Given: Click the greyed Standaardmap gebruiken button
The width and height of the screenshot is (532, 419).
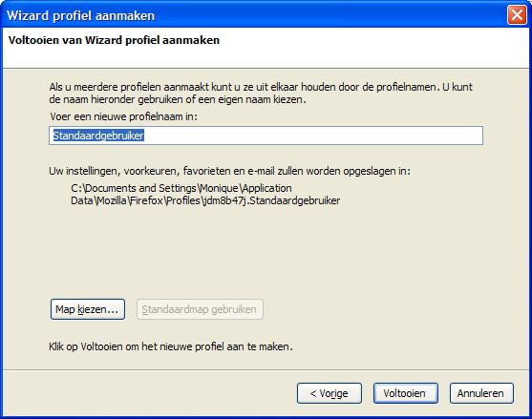Looking at the screenshot, I should 200,309.
